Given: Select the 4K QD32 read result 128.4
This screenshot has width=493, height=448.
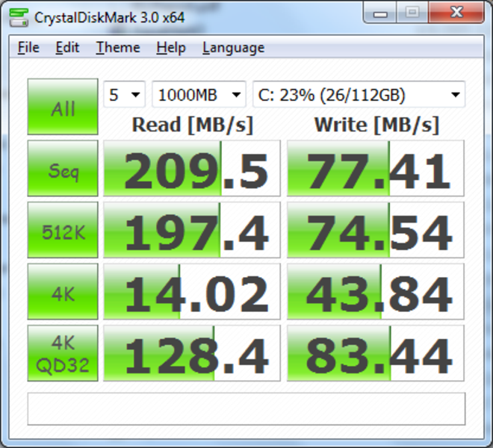Looking at the screenshot, I should click(x=192, y=353).
